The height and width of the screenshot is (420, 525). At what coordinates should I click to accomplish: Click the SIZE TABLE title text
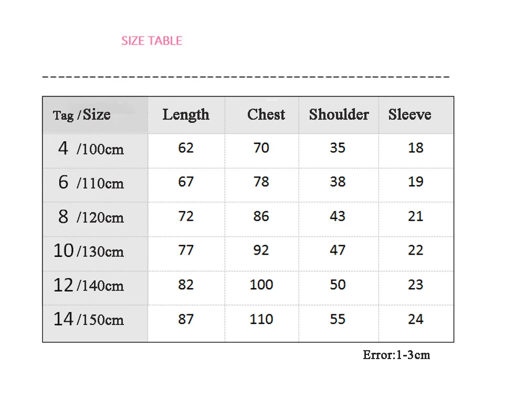point(152,41)
